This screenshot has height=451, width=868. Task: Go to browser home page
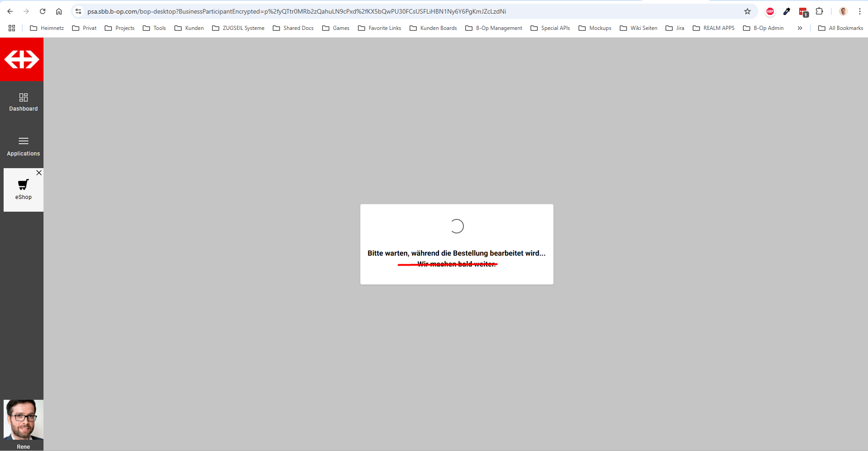click(x=59, y=11)
